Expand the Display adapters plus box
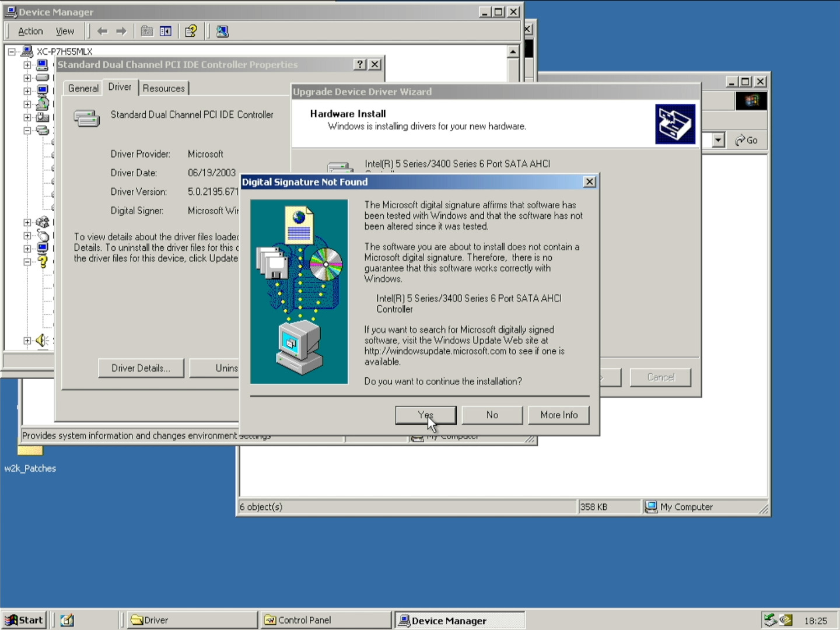 [27, 91]
